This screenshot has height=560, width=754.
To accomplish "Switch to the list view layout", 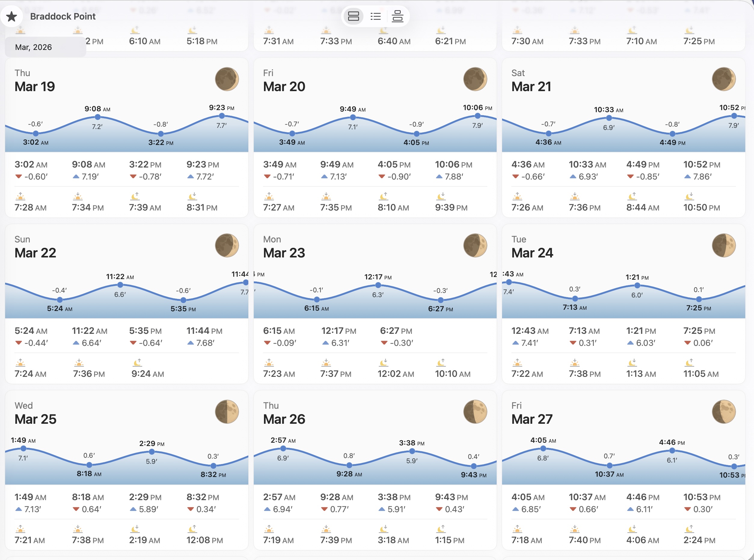I will point(375,16).
